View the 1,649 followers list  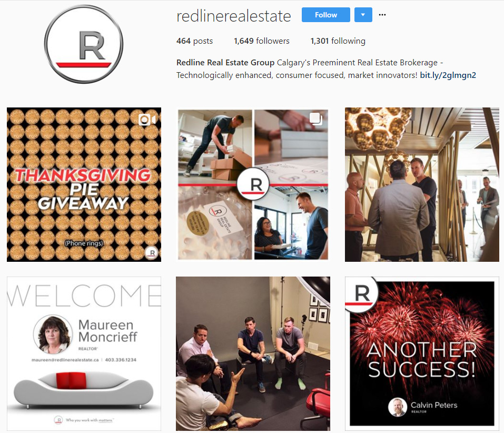pyautogui.click(x=262, y=41)
